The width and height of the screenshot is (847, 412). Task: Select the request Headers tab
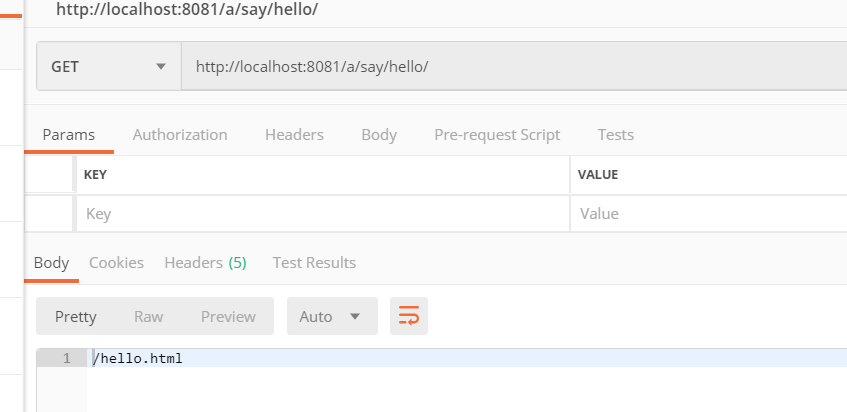(294, 134)
